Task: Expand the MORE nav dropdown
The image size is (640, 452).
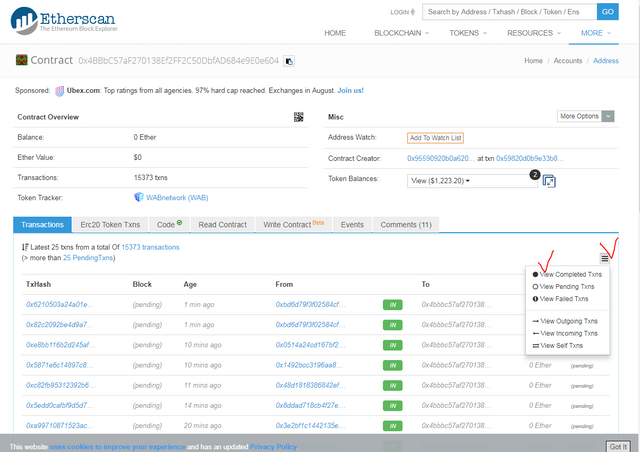Action: 596,33
